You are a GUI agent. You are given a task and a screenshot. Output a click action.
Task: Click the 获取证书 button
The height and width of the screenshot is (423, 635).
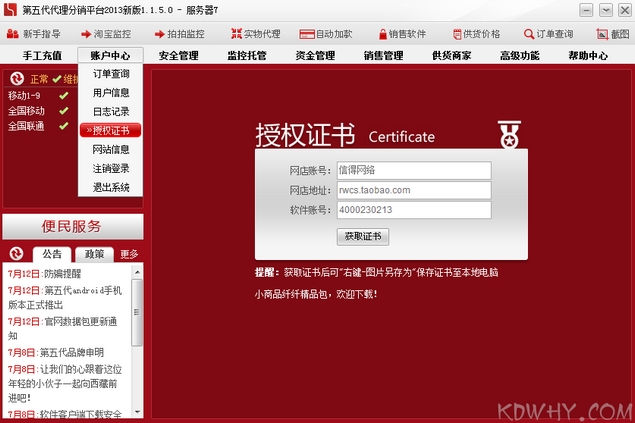363,237
